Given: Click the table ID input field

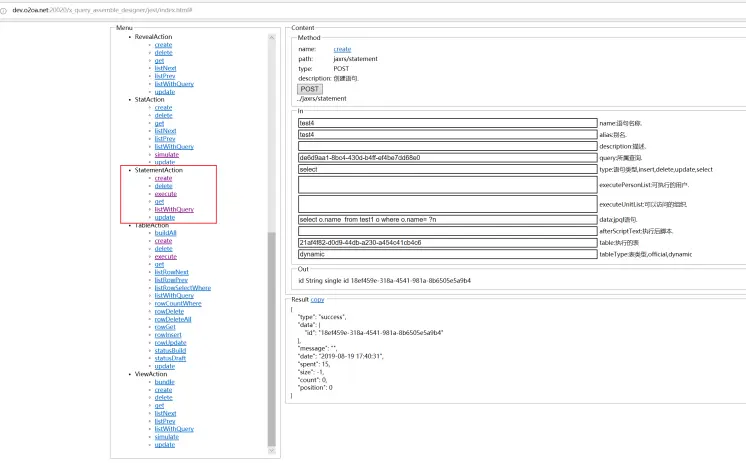Looking at the screenshot, I should (x=447, y=243).
